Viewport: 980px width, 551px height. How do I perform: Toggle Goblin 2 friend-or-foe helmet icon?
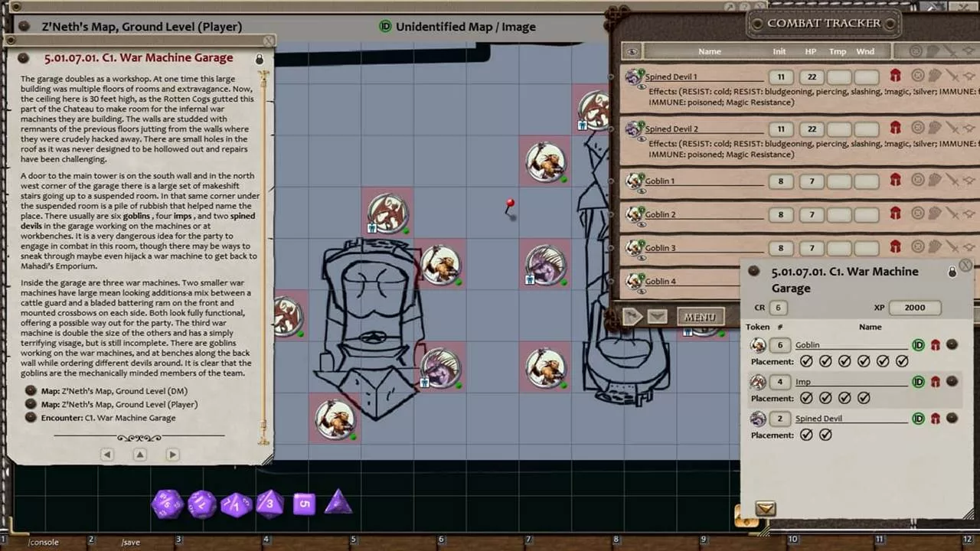pos(894,214)
